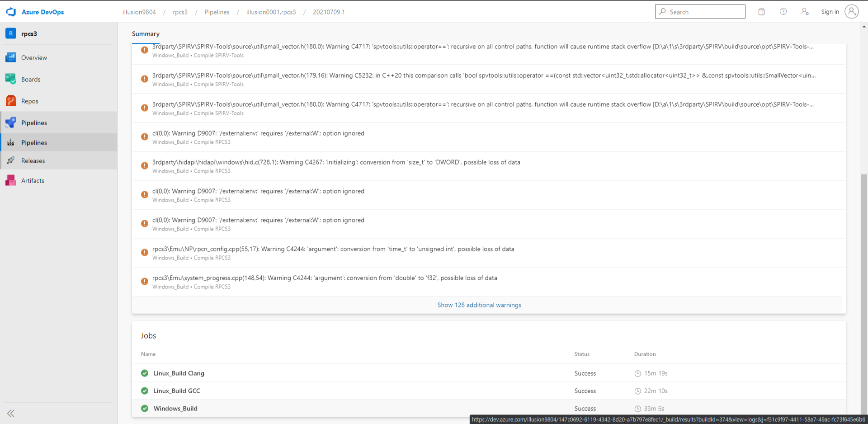Click the Status column header
This screenshot has height=424, width=868.
pos(582,354)
